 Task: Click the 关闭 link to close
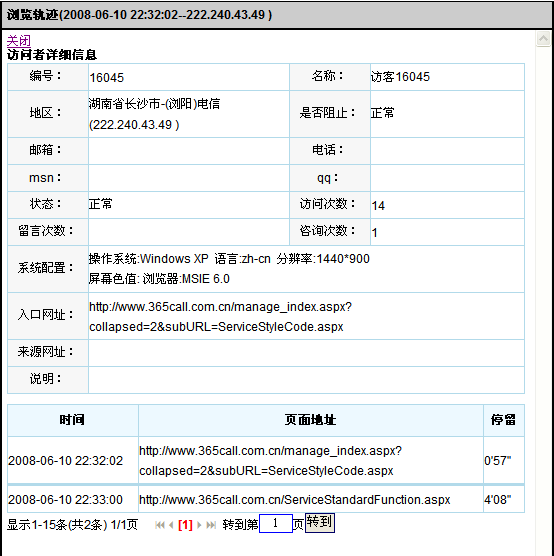[x=19, y=40]
